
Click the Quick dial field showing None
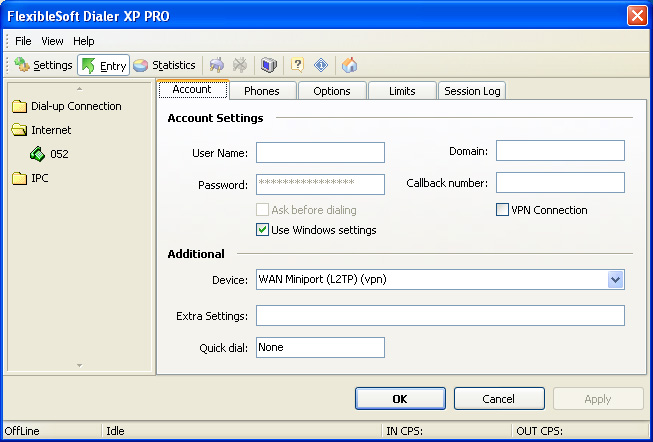coord(320,347)
